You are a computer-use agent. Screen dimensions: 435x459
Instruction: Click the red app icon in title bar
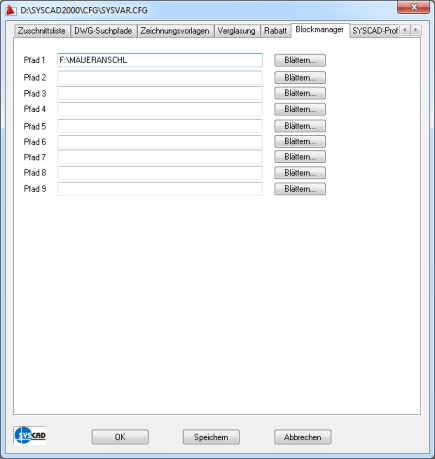coord(11,10)
